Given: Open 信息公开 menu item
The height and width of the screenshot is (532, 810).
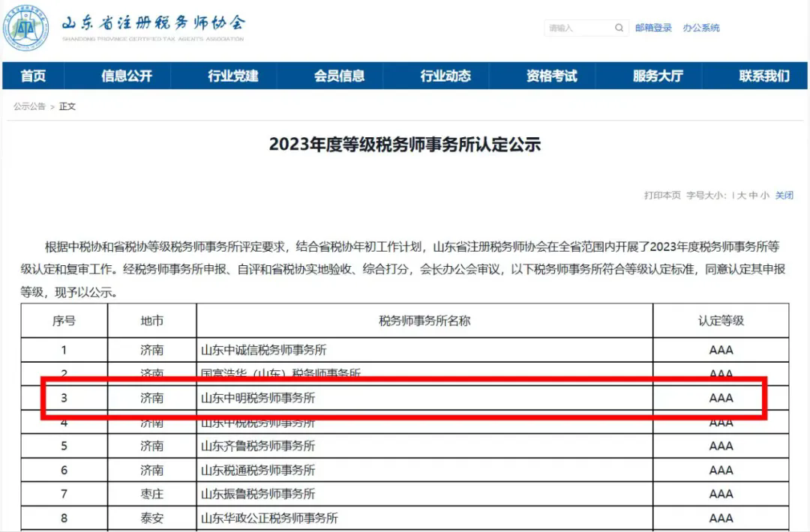Looking at the screenshot, I should [x=127, y=76].
